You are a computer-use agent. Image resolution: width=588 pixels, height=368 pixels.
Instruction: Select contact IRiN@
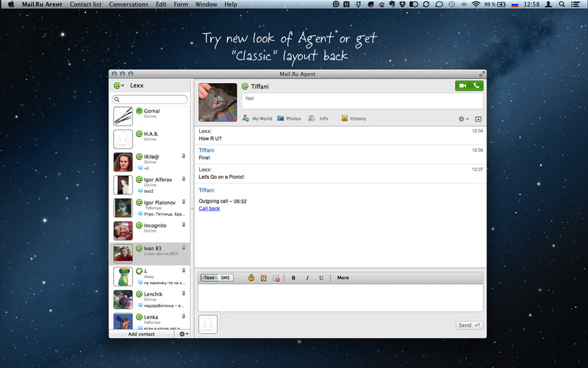pyautogui.click(x=150, y=162)
